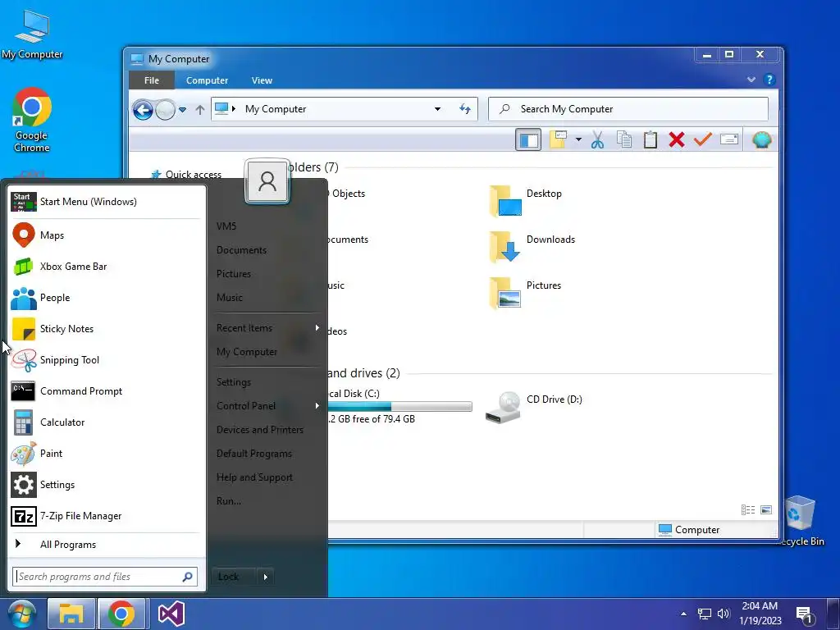Open the new item dropdown arrow
This screenshot has height=630, width=840.
[578, 139]
